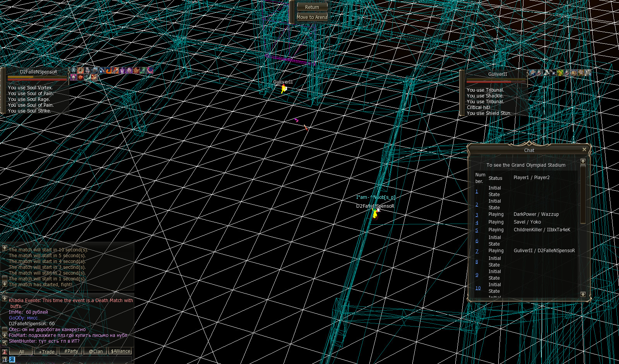Click 'You use Soul Vortex.' log line
This screenshot has height=364, width=619.
pyautogui.click(x=30, y=87)
